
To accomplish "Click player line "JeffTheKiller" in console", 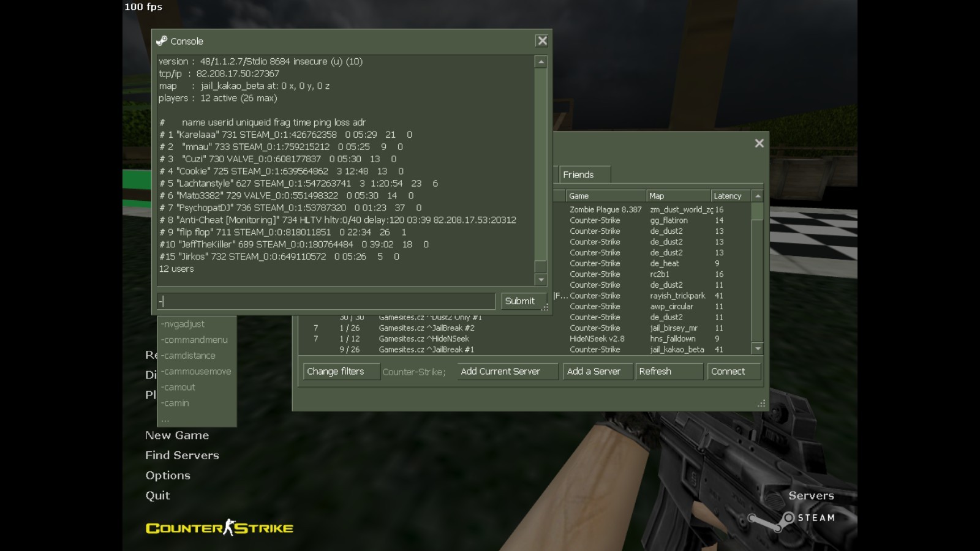I will [x=293, y=244].
